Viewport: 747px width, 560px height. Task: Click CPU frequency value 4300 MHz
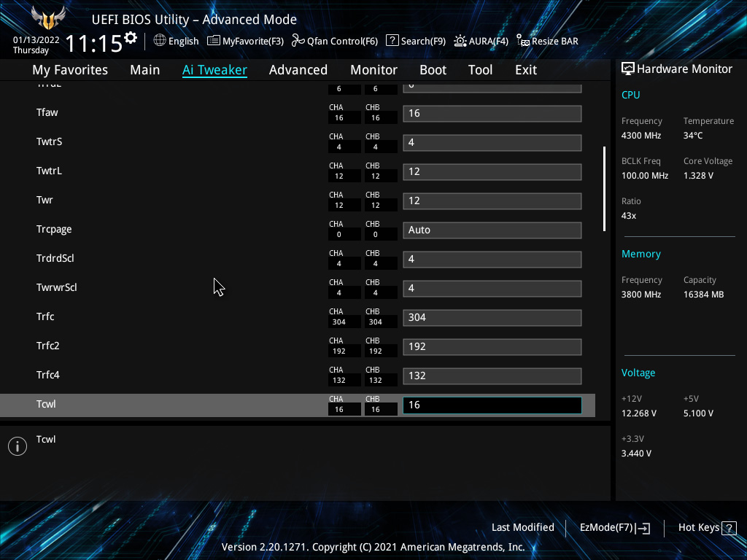(641, 136)
